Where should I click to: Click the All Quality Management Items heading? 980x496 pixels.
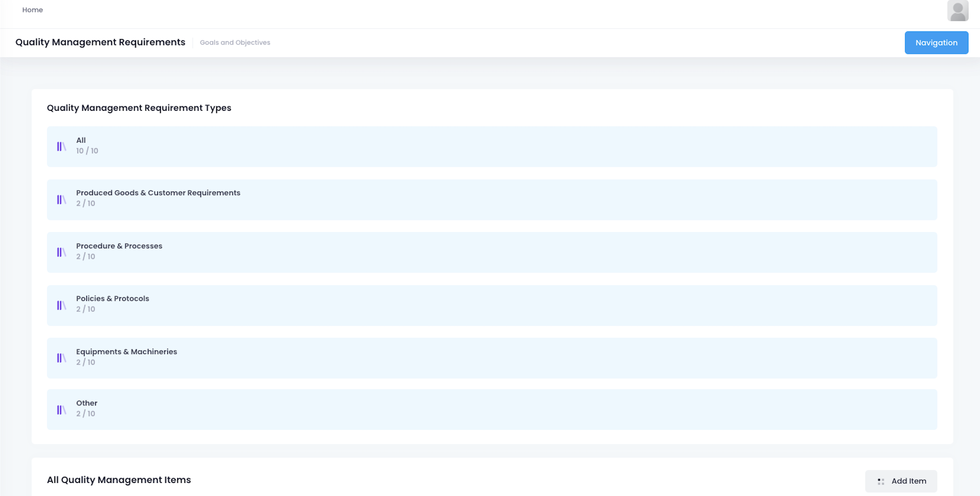click(119, 480)
